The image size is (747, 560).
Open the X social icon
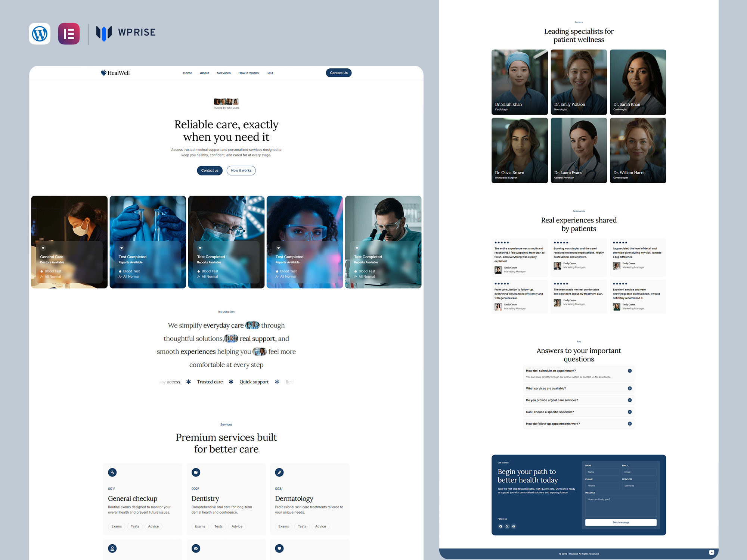(x=507, y=526)
